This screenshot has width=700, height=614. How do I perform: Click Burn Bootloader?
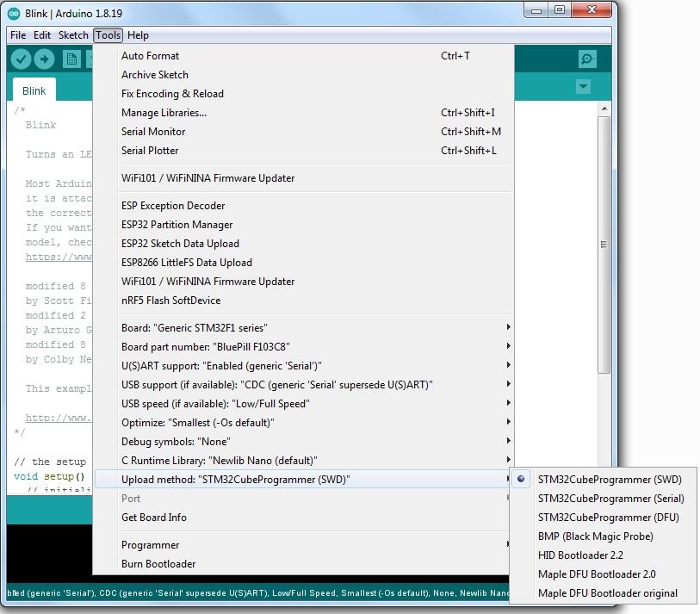304,564
